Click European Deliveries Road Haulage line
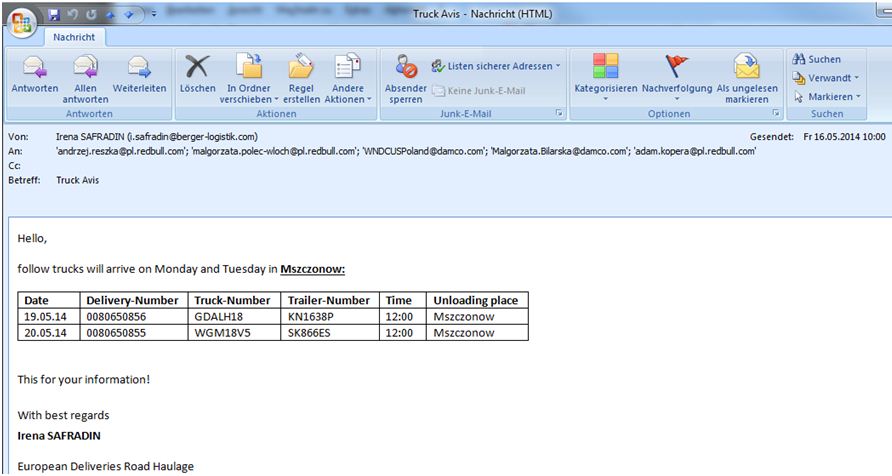Viewport: 892px width, 476px height. [x=106, y=467]
